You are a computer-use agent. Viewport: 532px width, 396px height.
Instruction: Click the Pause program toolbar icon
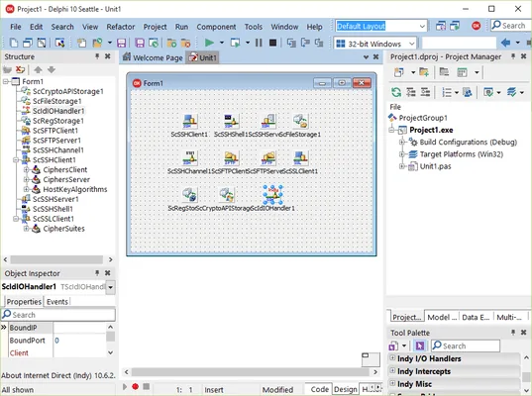coord(259,43)
